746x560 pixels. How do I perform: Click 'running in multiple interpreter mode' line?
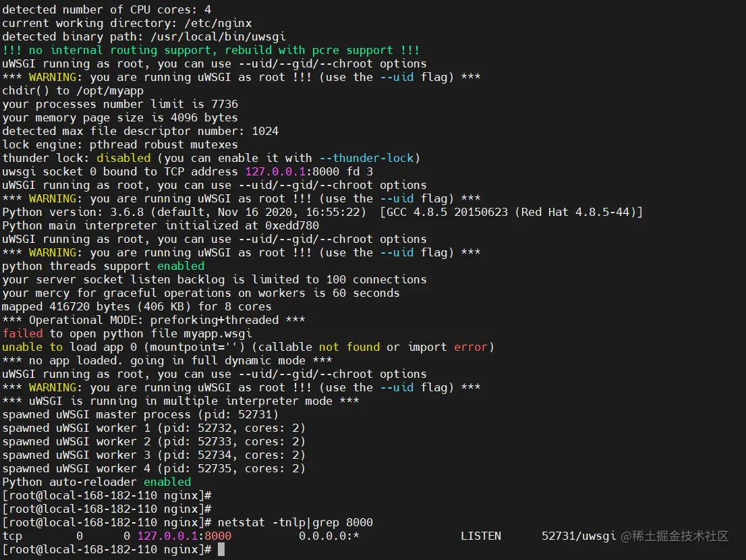pos(181,401)
